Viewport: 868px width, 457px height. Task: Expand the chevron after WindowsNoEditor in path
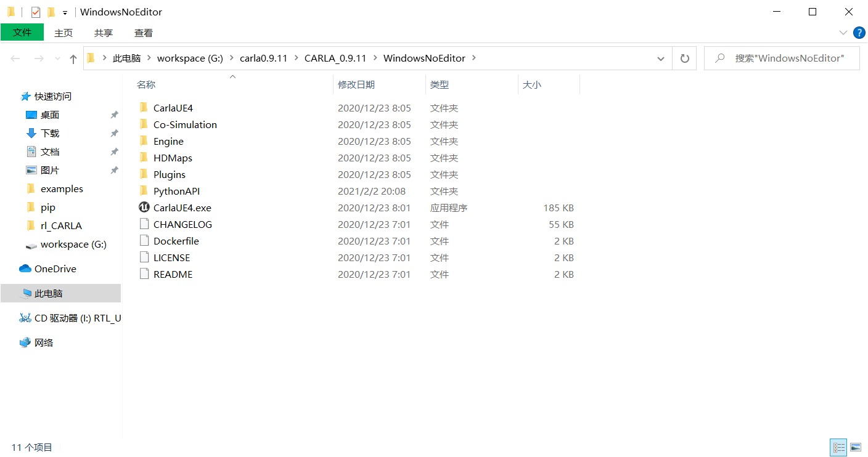[x=474, y=58]
